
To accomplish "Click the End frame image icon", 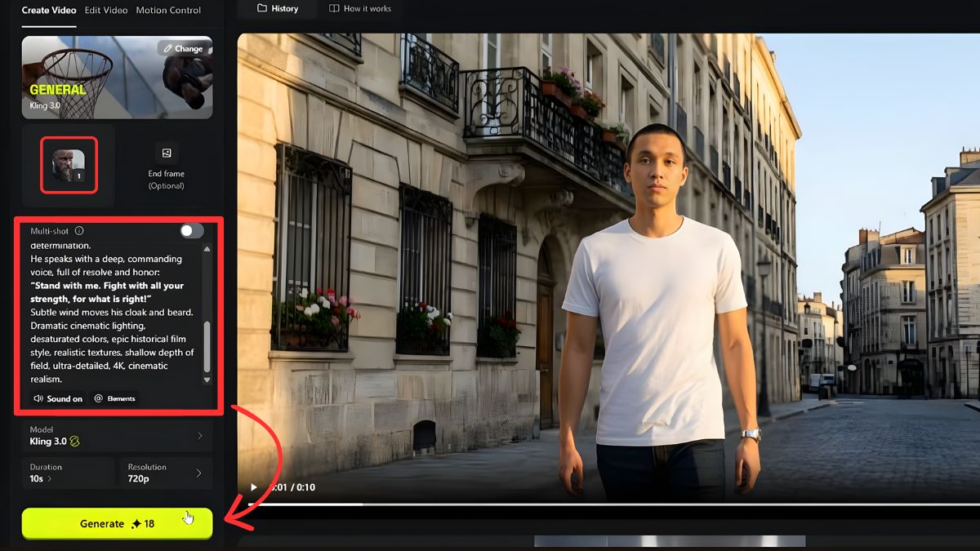I will coord(167,153).
